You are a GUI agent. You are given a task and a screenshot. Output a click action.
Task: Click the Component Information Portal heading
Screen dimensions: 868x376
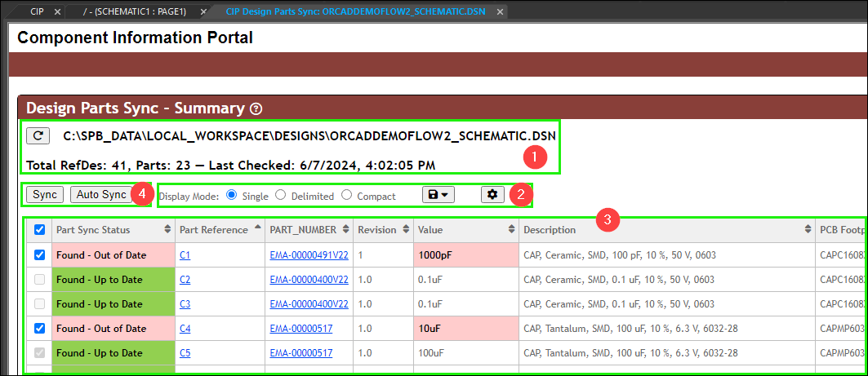point(135,38)
